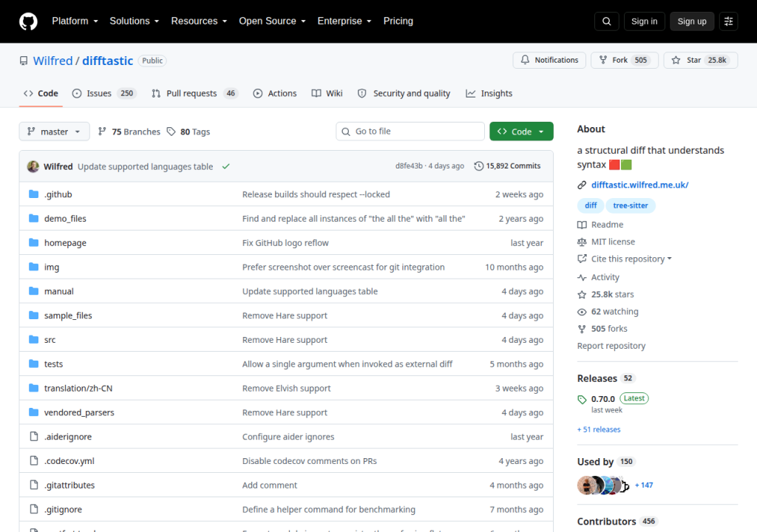Click Wilfred's avatar in latest commit row
This screenshot has width=757, height=532.
click(33, 166)
